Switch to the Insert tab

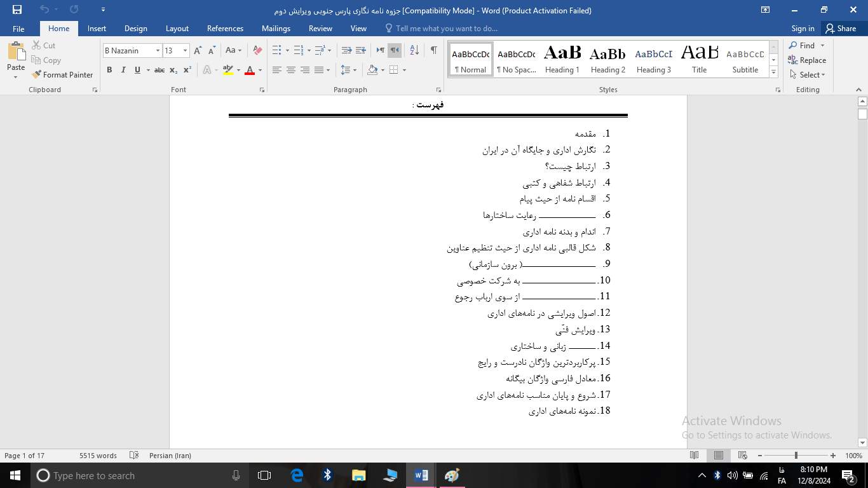pyautogui.click(x=97, y=29)
